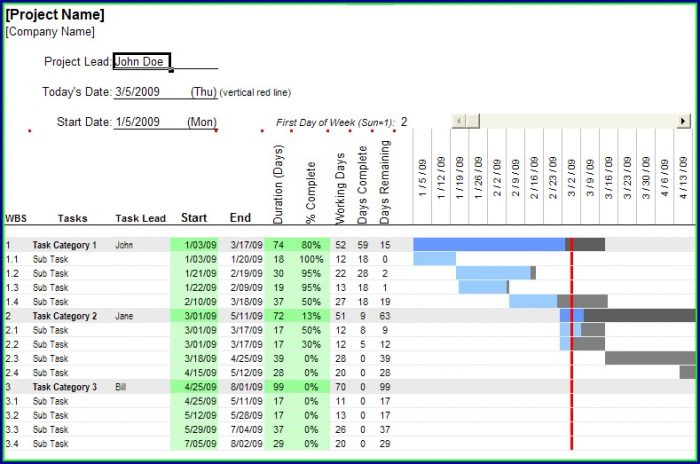Select working days 70 for Category 3
The width and height of the screenshot is (700, 464).
[x=340, y=387]
